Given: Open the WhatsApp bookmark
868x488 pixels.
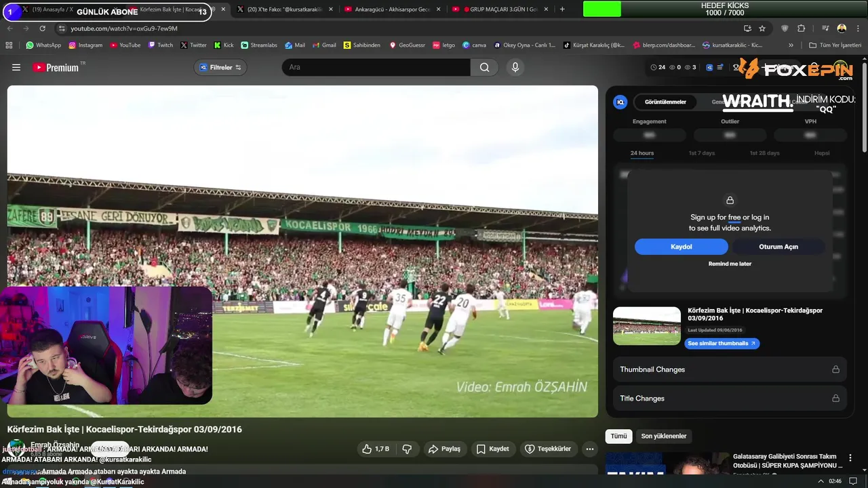Looking at the screenshot, I should coord(43,45).
